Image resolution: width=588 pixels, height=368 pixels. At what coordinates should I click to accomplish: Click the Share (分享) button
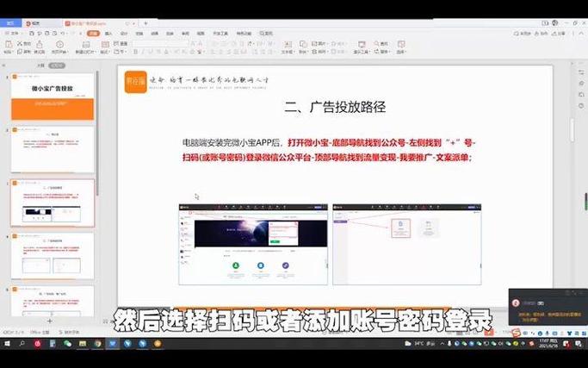(560, 34)
